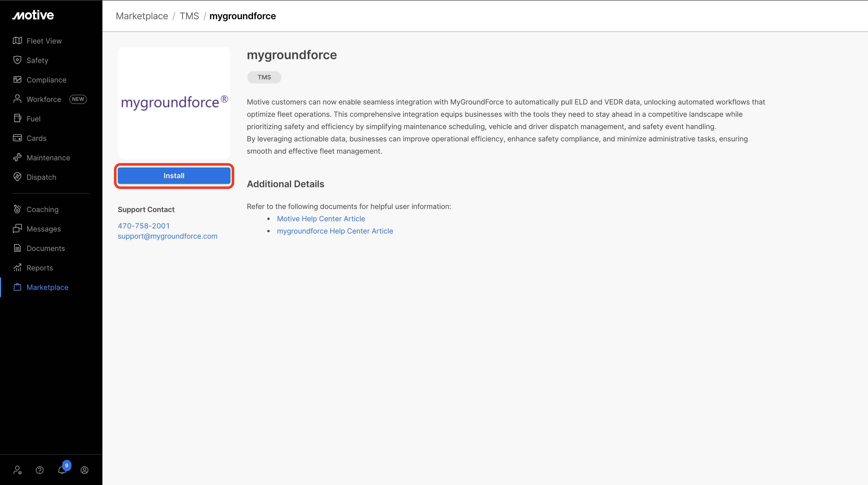Open the TMS breadcrumb link
868x485 pixels.
[189, 16]
